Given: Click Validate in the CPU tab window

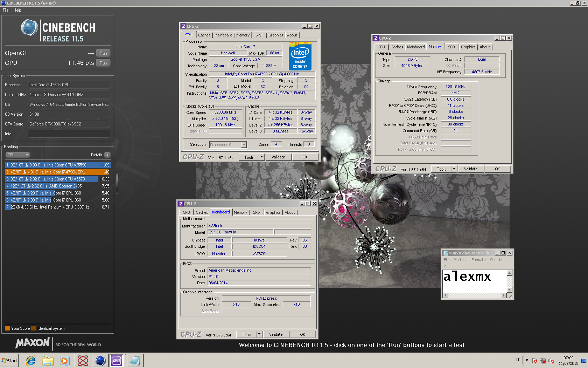Looking at the screenshot, I should (278, 157).
